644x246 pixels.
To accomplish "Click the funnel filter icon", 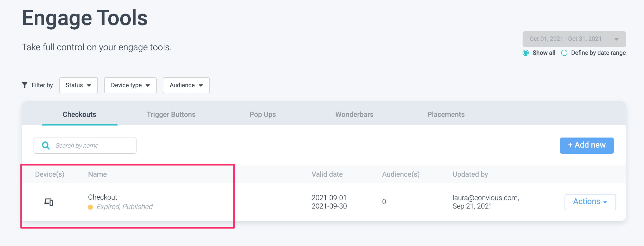I will coord(25,85).
